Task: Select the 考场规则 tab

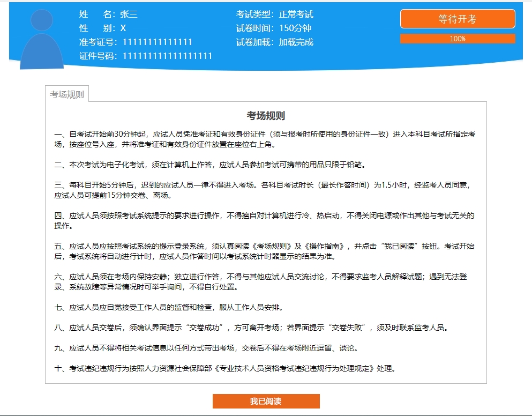Action: [67, 94]
